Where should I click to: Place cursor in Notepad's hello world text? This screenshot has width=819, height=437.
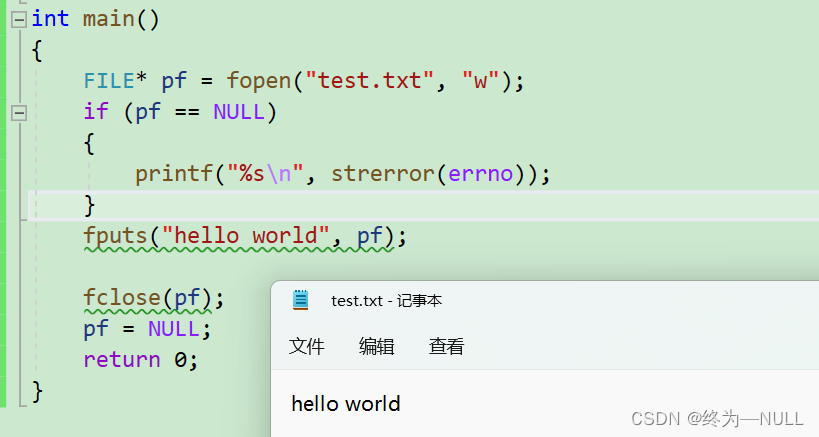[346, 404]
